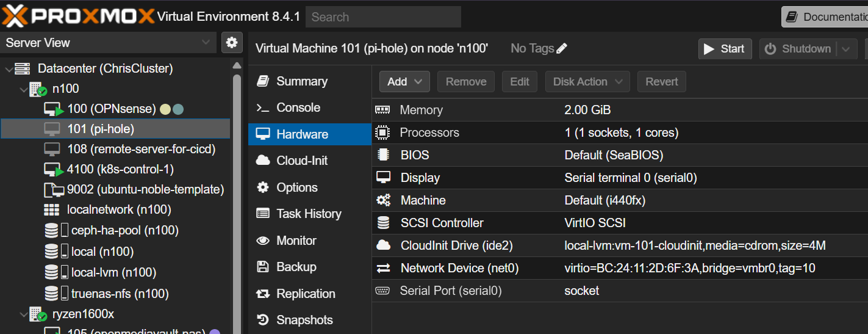Click the Machine row gears icon
Image resolution: width=868 pixels, height=334 pixels.
[x=383, y=200]
